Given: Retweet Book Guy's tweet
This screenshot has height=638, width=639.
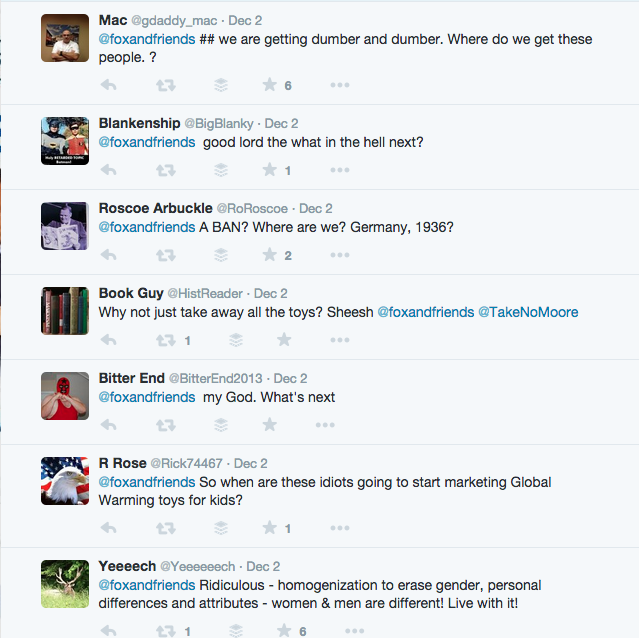Looking at the screenshot, I should (166, 340).
